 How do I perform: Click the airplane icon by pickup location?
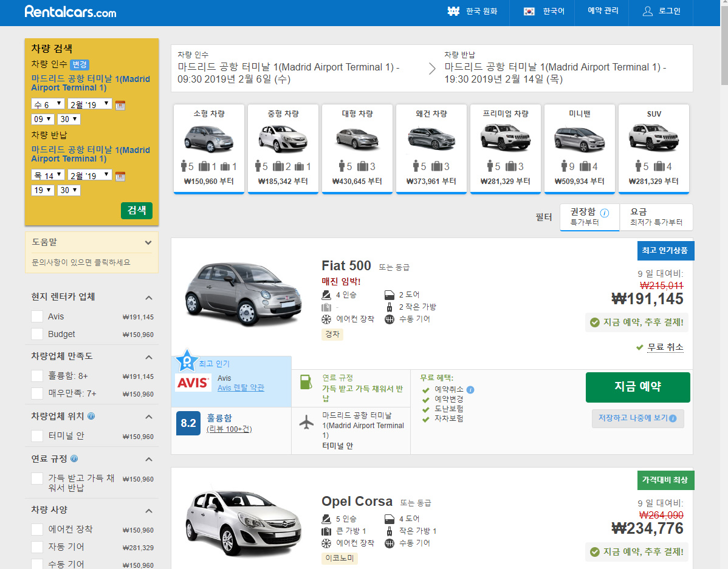306,422
